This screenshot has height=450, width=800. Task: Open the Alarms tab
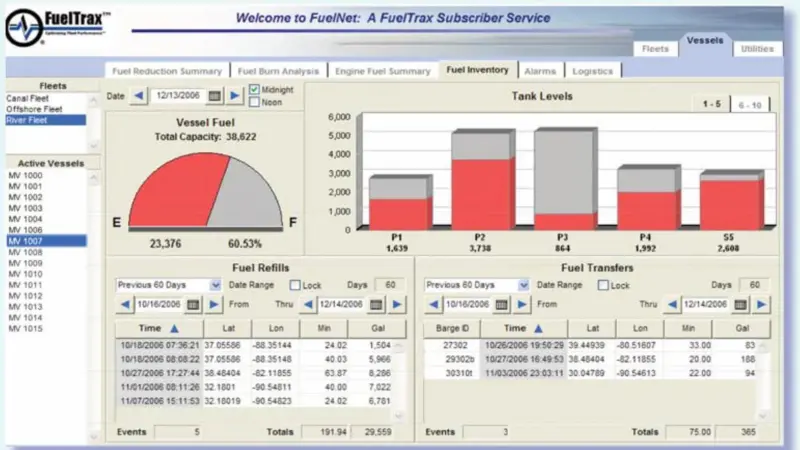tap(540, 71)
